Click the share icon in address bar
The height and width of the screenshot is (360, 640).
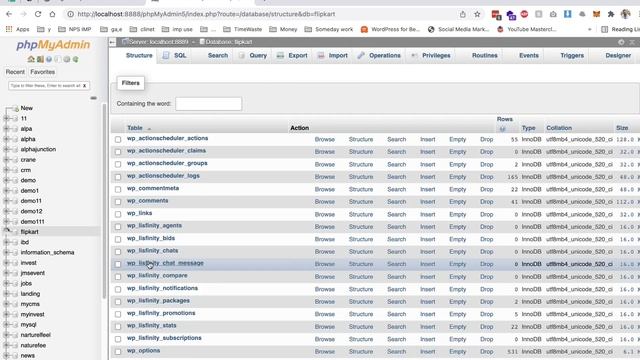pos(462,14)
